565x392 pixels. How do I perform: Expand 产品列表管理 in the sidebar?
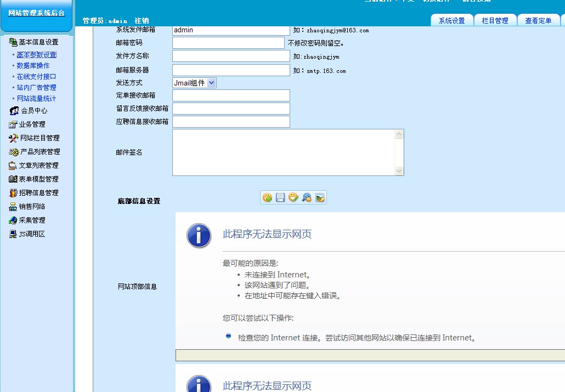click(40, 152)
